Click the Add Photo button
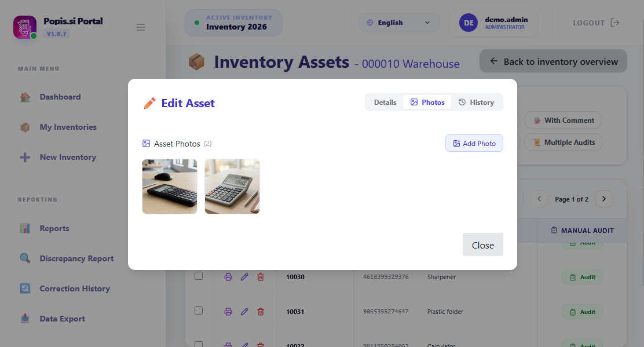 [x=474, y=143]
